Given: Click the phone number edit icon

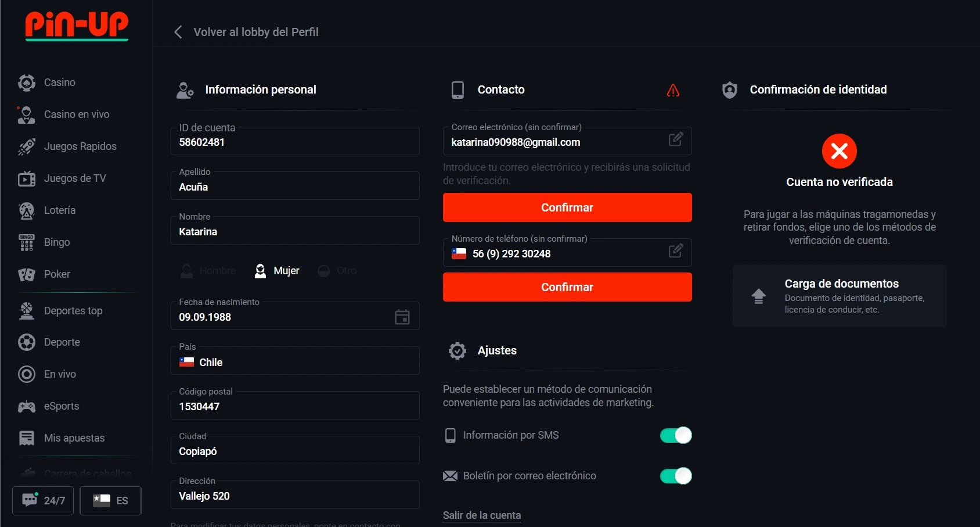Looking at the screenshot, I should (675, 251).
